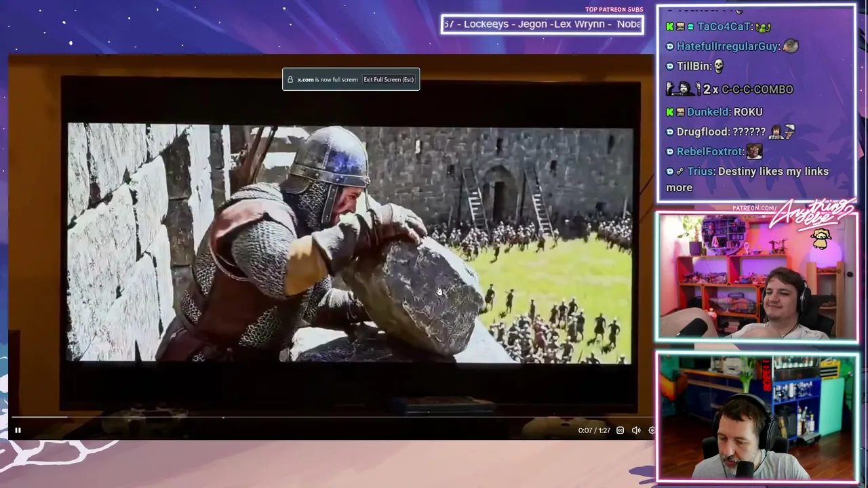Click the TaCo4CaT username in chat
Image resolution: width=868 pixels, height=488 pixels.
pos(724,26)
